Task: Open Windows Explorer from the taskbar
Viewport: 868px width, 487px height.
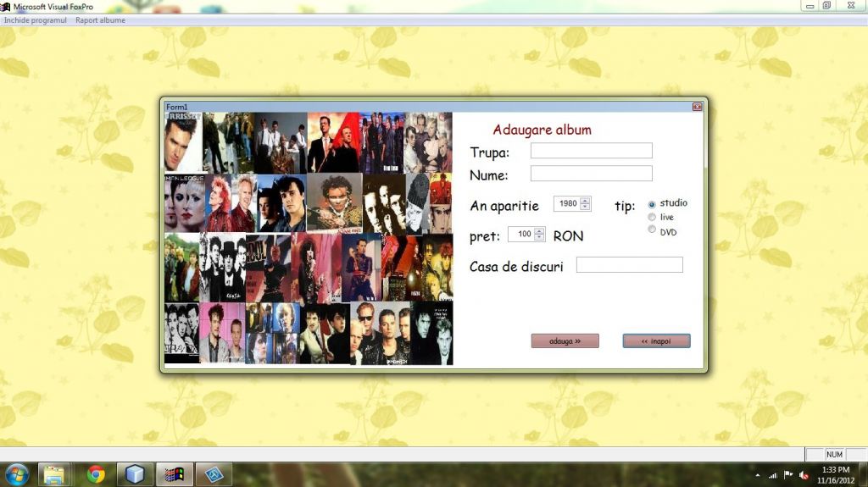Action: tap(56, 474)
